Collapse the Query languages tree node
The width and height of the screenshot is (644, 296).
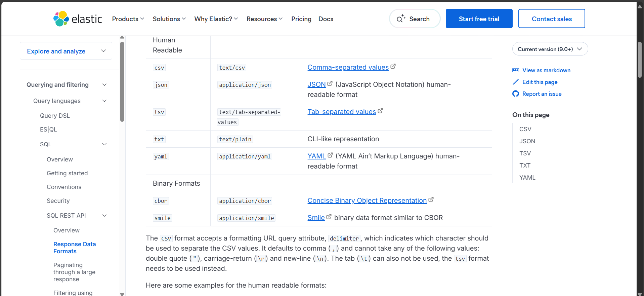[x=104, y=101]
